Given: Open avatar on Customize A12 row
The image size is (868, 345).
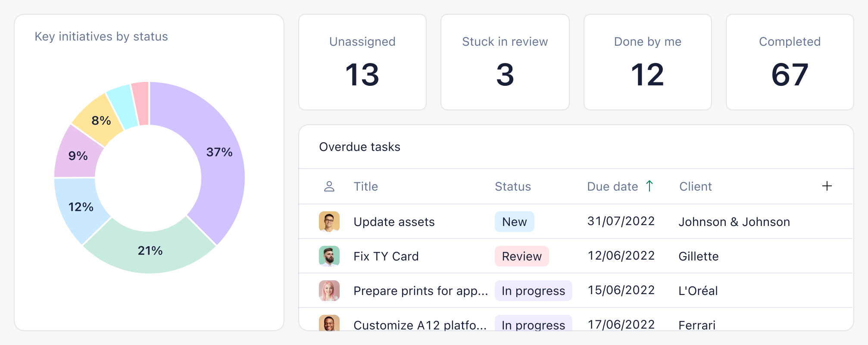Looking at the screenshot, I should (329, 323).
